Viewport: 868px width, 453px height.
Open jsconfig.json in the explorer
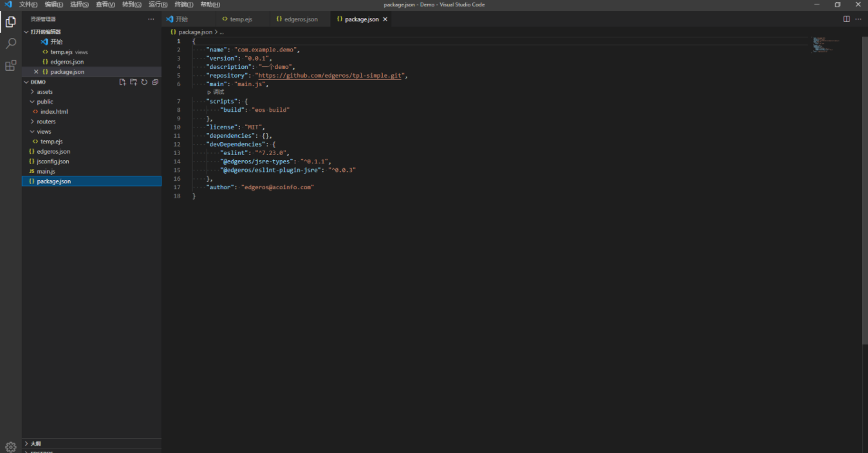91,162
